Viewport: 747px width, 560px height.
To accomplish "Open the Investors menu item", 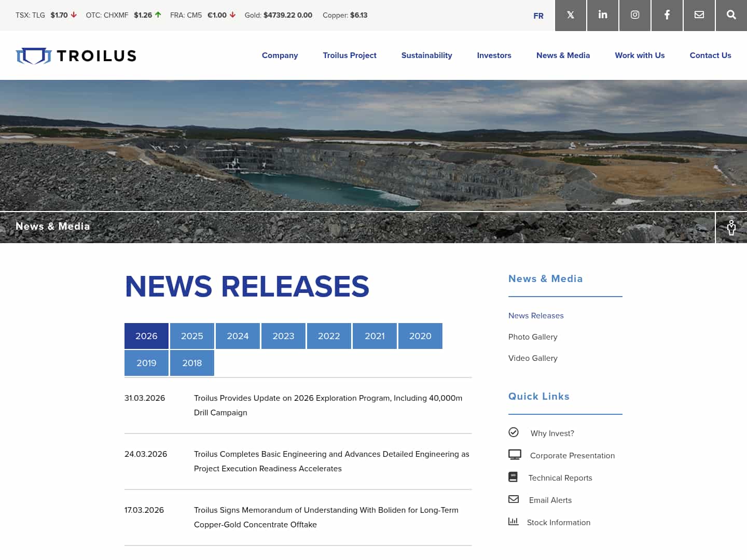I will 494,55.
